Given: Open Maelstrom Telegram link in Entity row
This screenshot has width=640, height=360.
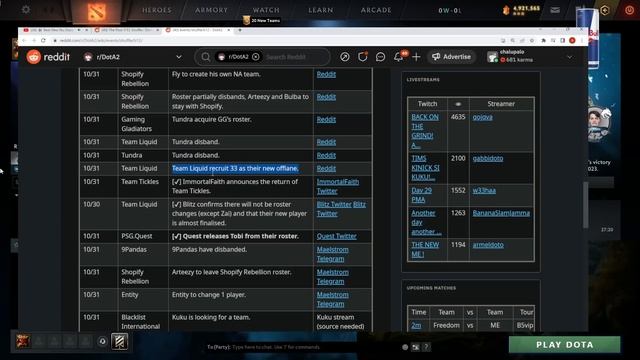Looking at the screenshot, I should (x=332, y=300).
